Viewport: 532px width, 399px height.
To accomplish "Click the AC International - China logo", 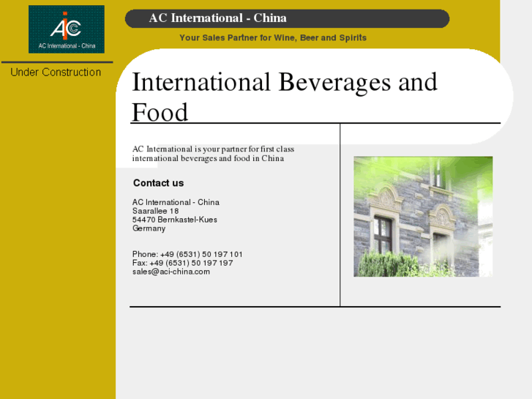I will (67, 29).
